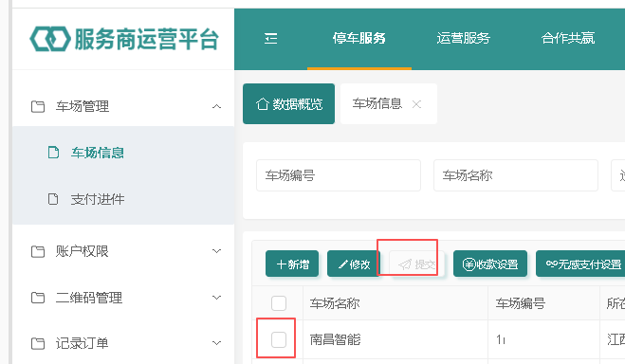Expand the 账户权限 menu chevron
Image resolution: width=625 pixels, height=364 pixels.
tap(216, 251)
